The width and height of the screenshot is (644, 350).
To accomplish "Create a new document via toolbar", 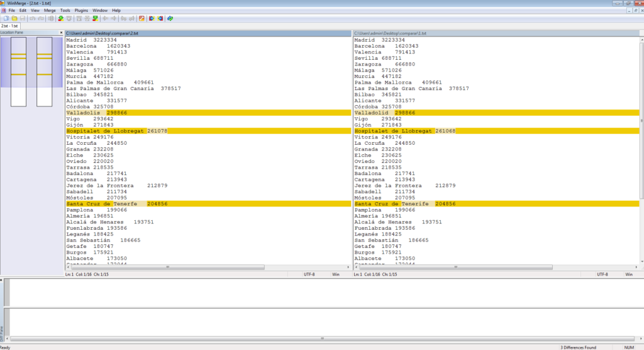I will click(x=6, y=18).
